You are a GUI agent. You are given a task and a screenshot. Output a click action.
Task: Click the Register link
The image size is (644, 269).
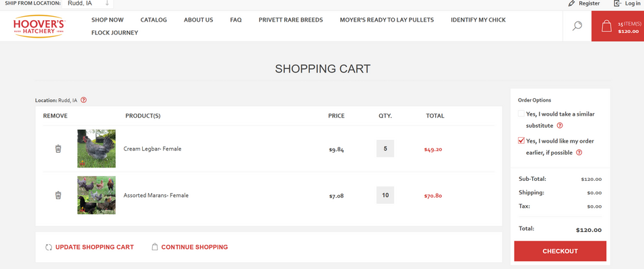pyautogui.click(x=589, y=3)
